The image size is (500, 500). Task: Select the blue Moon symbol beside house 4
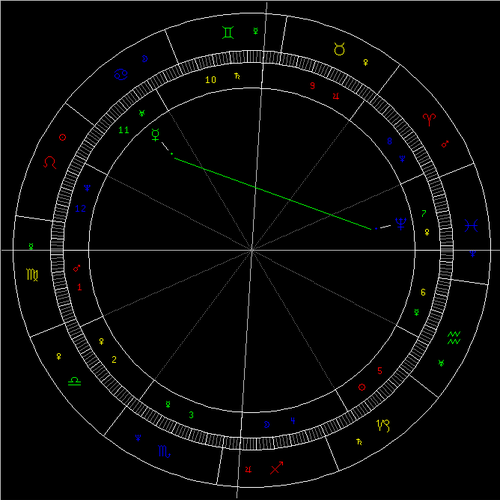(267, 424)
